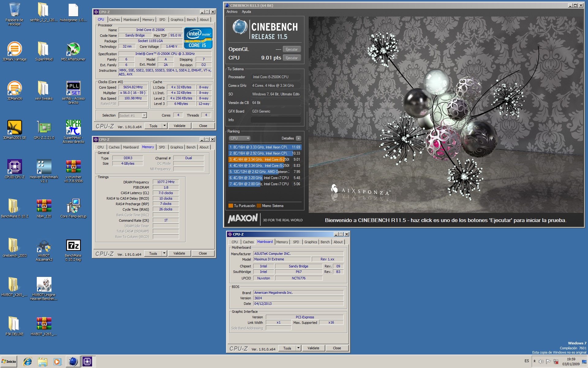Screen dimensions: 588x368
Task: Click Tools button in Mainboard CPU-Z window
Action: 287,348
